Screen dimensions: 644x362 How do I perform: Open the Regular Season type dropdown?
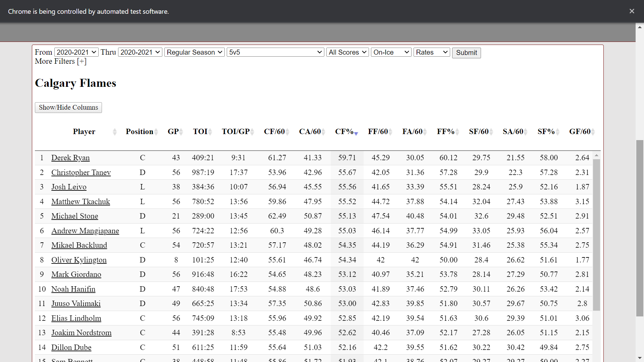click(195, 52)
